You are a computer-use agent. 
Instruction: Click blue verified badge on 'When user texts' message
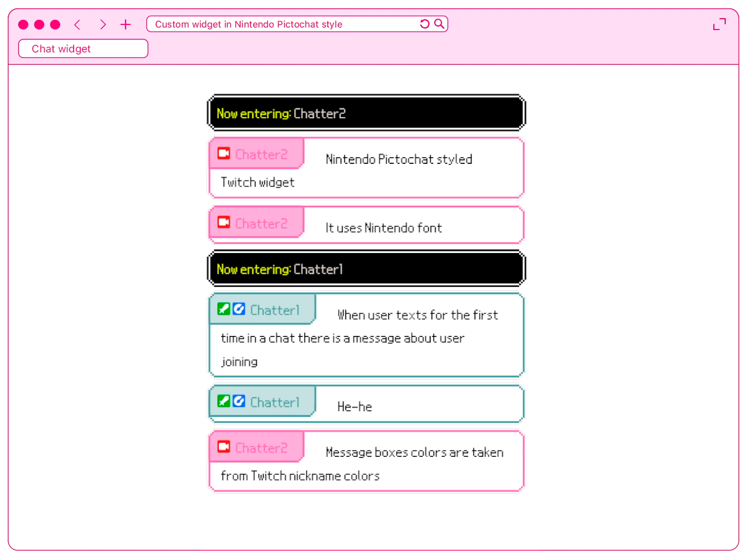(239, 309)
